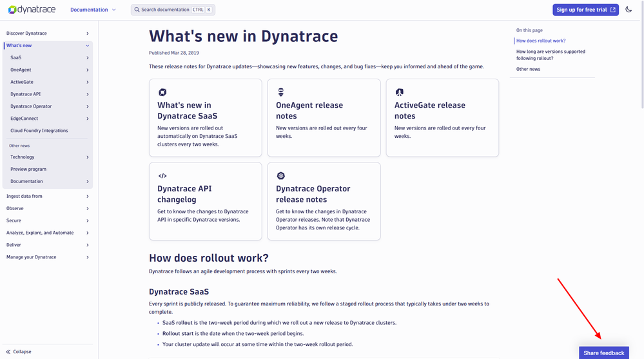The height and width of the screenshot is (359, 644).
Task: Select What's new in sidebar
Action: point(19,46)
